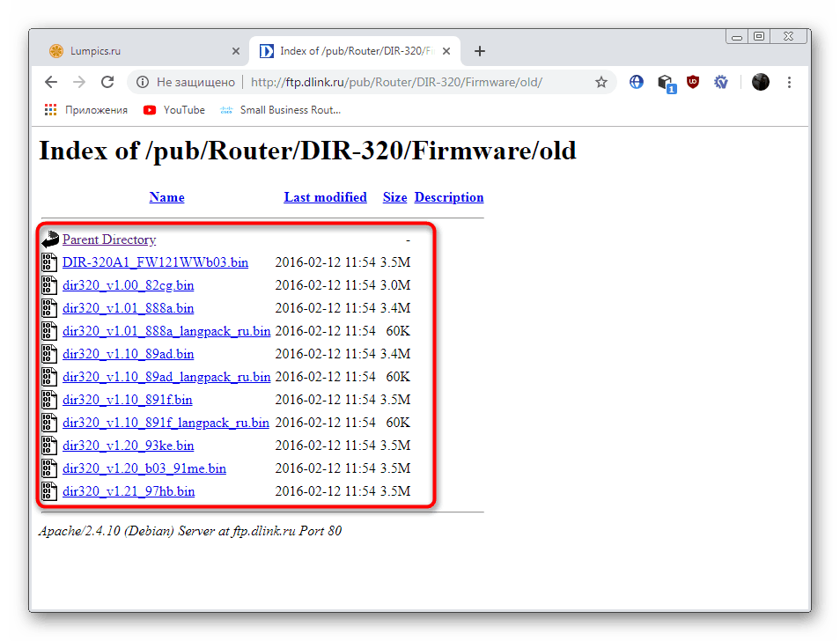Click the profile avatar icon

point(760,82)
